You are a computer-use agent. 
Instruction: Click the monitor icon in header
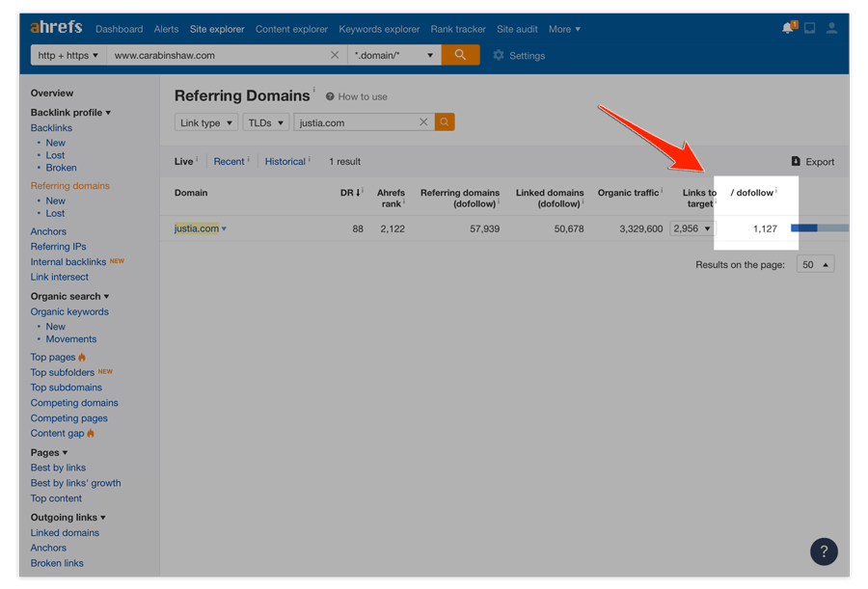(809, 28)
